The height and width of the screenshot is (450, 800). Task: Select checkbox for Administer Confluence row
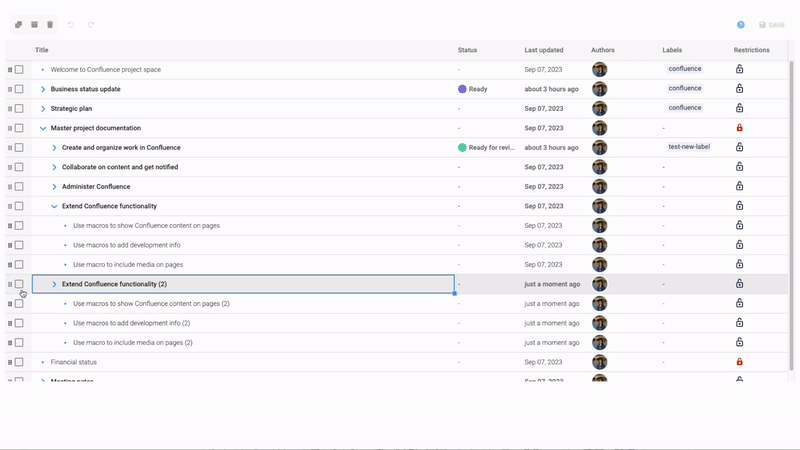click(x=19, y=187)
